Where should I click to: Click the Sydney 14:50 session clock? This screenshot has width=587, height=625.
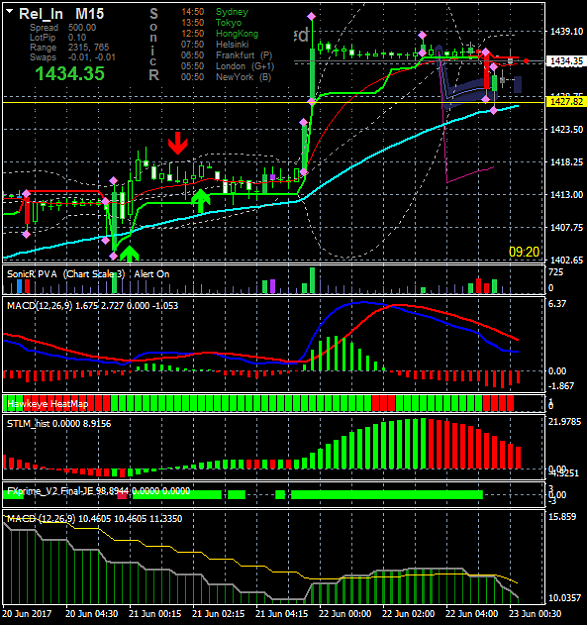pyautogui.click(x=214, y=12)
